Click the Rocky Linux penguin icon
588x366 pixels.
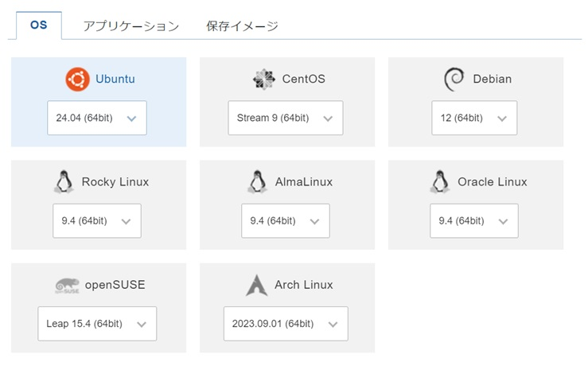coord(64,182)
